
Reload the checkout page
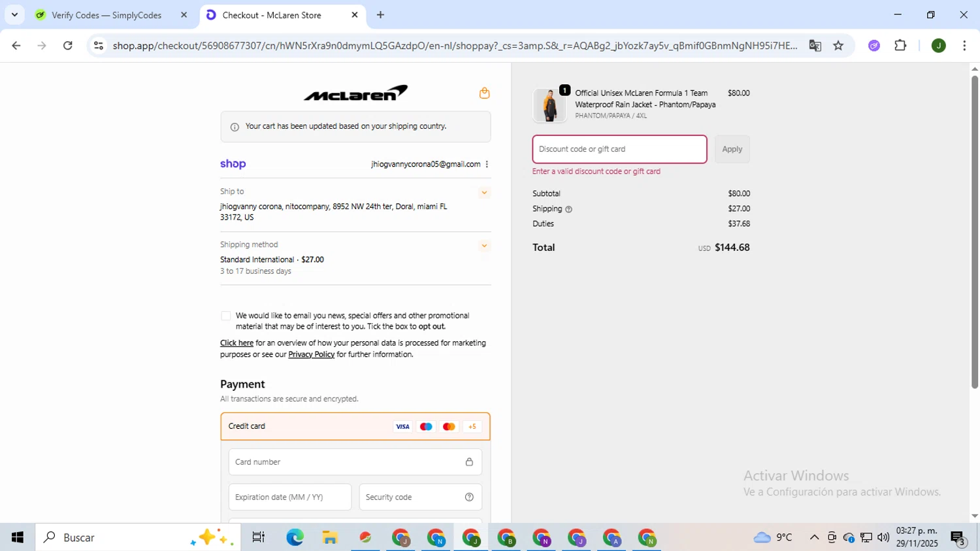click(68, 45)
